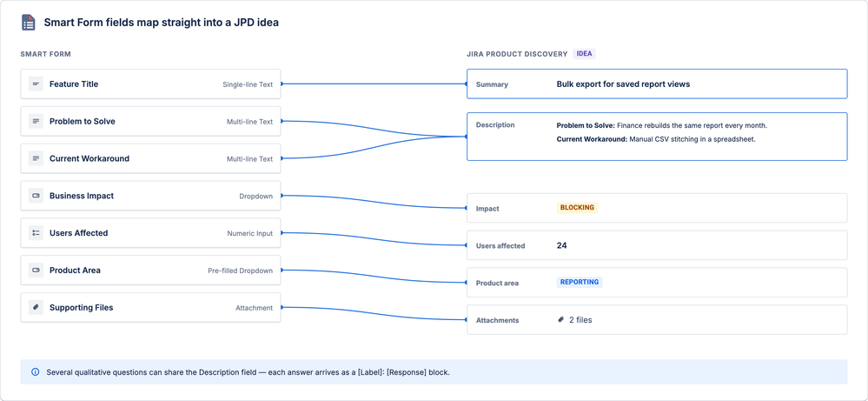Click the Attachment type label

(254, 308)
